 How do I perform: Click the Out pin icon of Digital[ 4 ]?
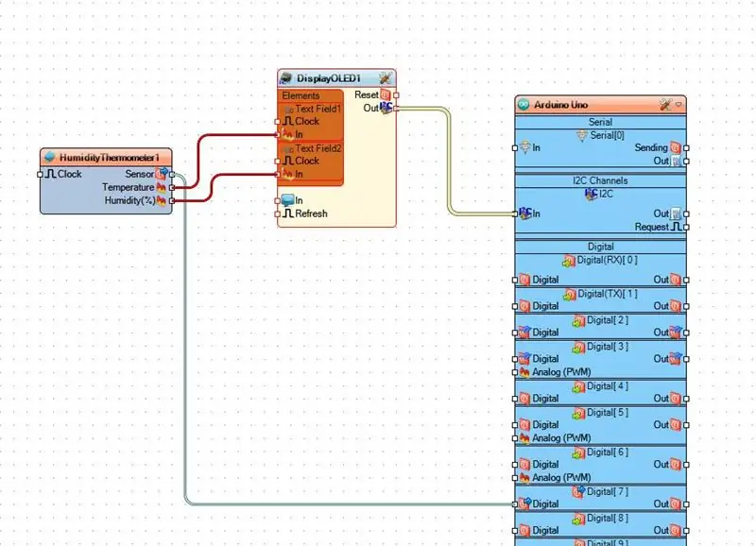[x=676, y=399]
